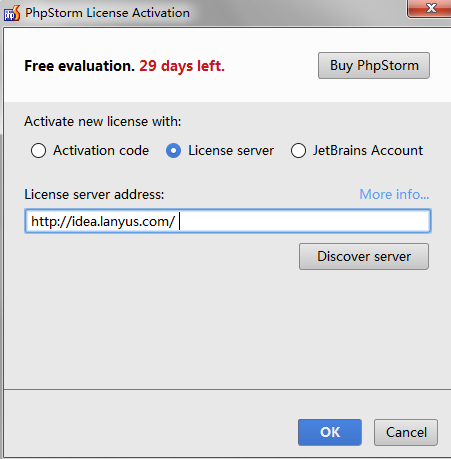Image resolution: width=451 pixels, height=459 pixels.
Task: Click the "License server address:" label
Action: tap(94, 194)
